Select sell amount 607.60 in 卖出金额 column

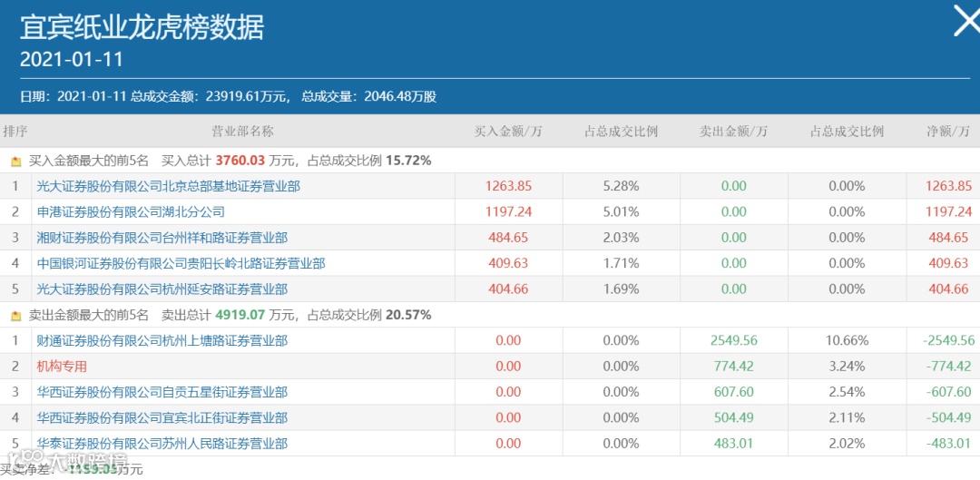734,393
